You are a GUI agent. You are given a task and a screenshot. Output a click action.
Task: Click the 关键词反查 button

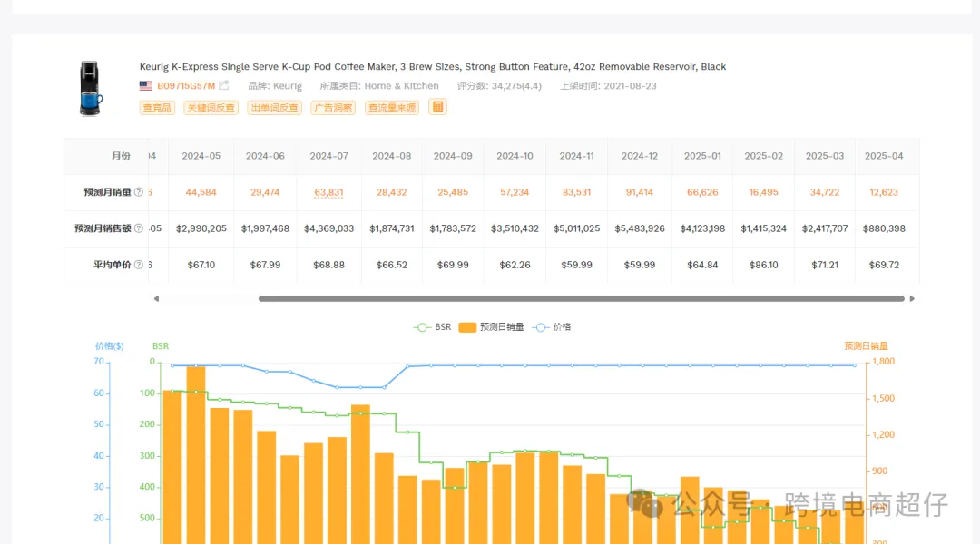211,107
